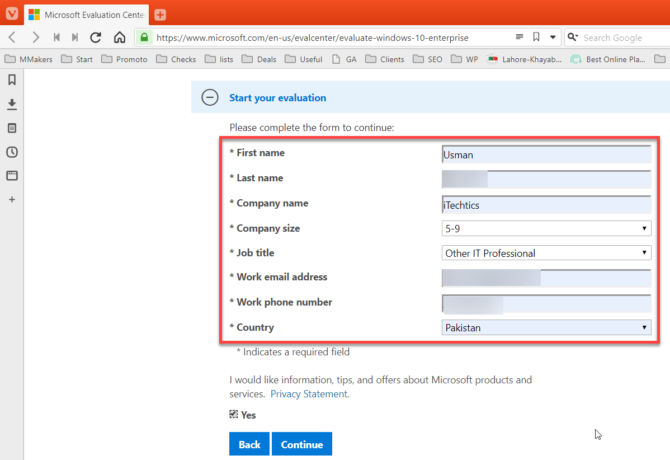
Task: Click the fast forward navigation button
Action: click(75, 38)
